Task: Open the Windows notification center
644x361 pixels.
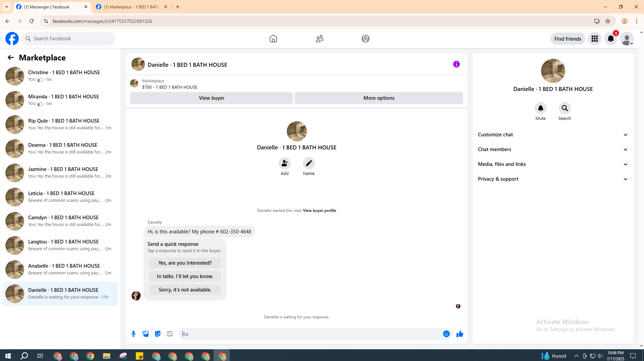Action: pyautogui.click(x=633, y=356)
